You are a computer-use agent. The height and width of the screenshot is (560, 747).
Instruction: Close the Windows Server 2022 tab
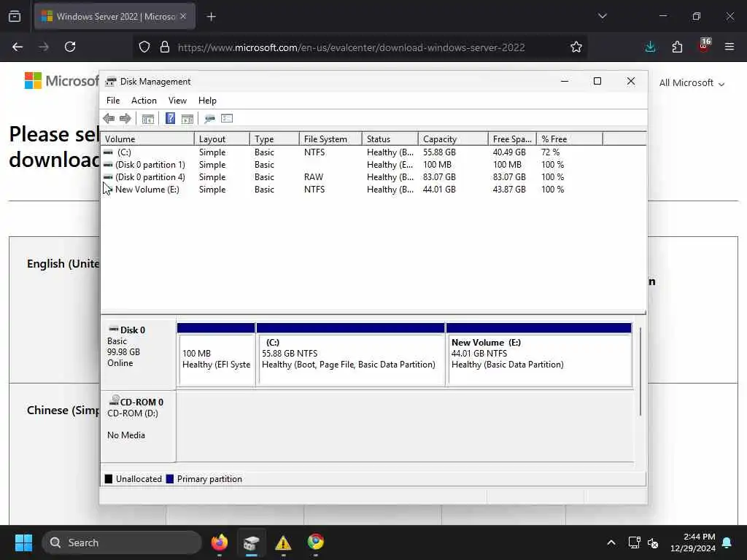pos(183,16)
